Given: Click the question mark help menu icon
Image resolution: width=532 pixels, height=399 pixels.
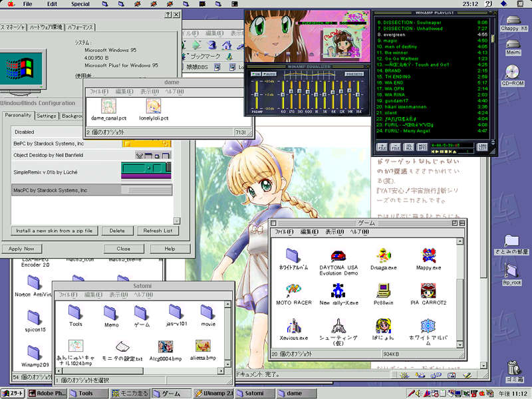Looking at the screenshot, I should (x=489, y=4).
